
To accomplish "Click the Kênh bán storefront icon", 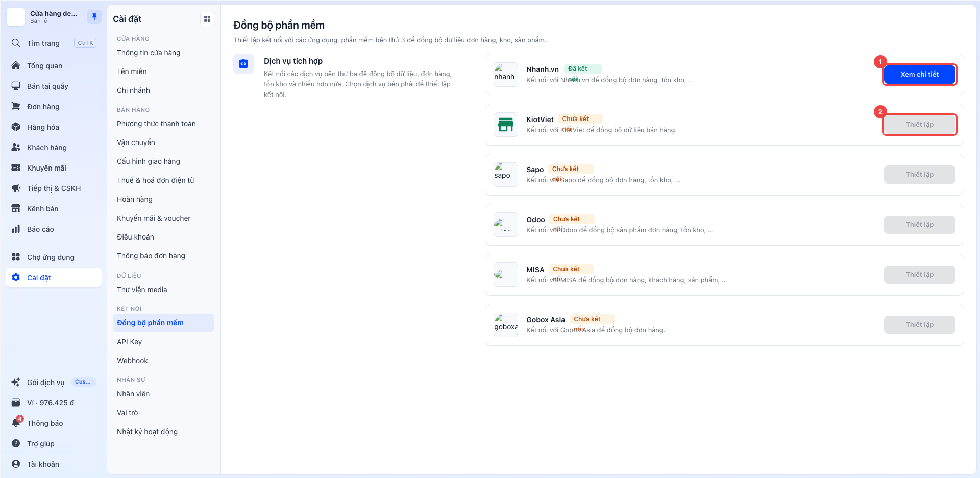I will coord(16,209).
